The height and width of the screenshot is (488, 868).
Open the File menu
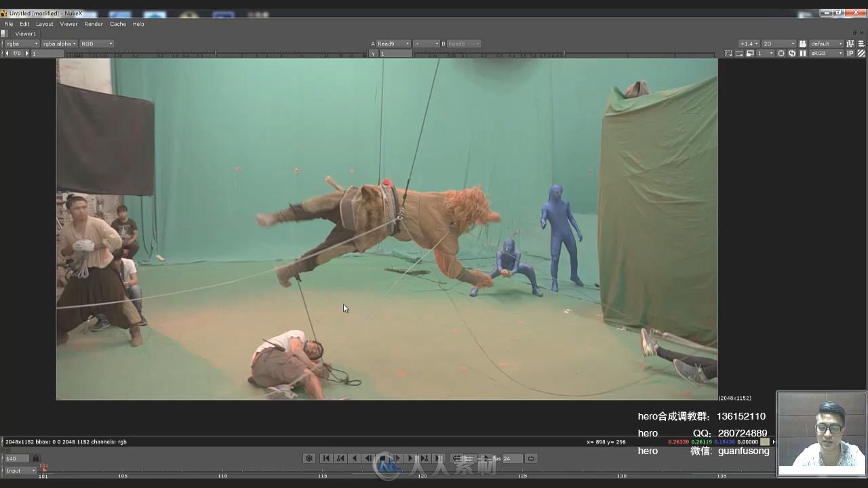pos(9,24)
